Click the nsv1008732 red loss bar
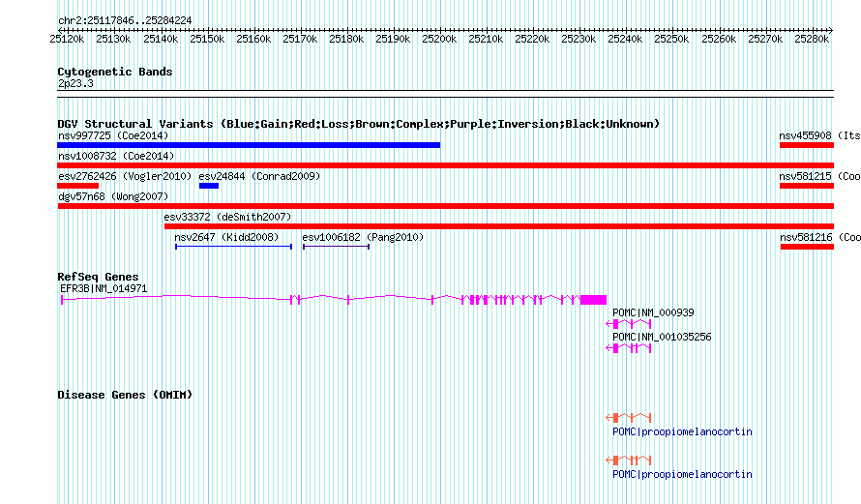Image resolution: width=861 pixels, height=504 pixels. 445,165
